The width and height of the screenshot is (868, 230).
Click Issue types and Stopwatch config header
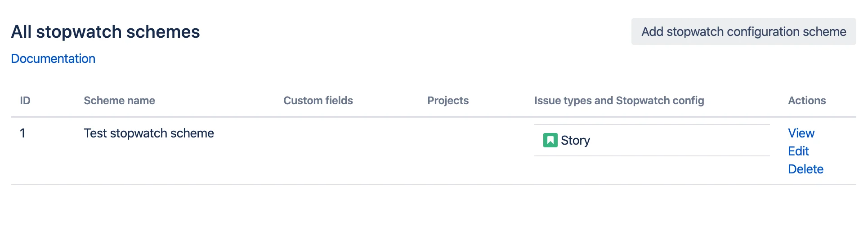coord(619,101)
